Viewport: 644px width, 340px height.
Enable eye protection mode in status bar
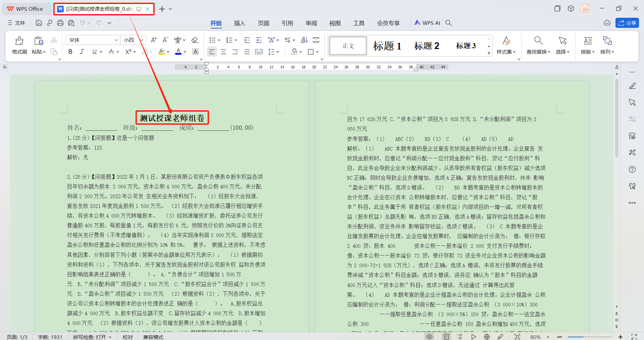pos(429,337)
